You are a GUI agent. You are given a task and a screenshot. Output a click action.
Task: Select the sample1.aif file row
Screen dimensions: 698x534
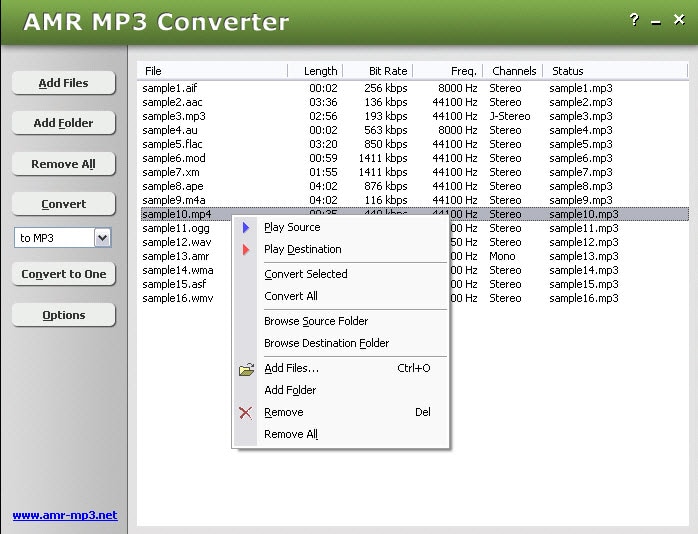pyautogui.click(x=414, y=88)
